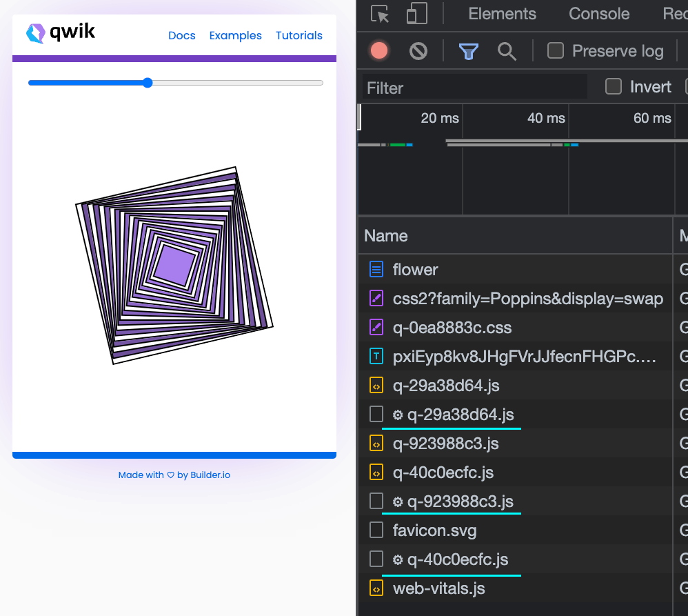Select the web-vitals.js request
The height and width of the screenshot is (616, 688).
[x=515, y=588]
